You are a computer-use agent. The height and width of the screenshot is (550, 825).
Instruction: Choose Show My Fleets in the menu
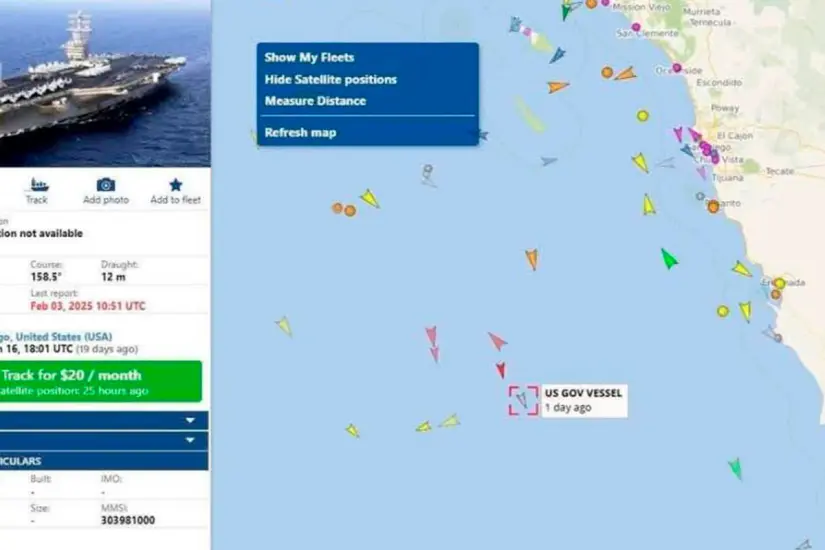(309, 57)
